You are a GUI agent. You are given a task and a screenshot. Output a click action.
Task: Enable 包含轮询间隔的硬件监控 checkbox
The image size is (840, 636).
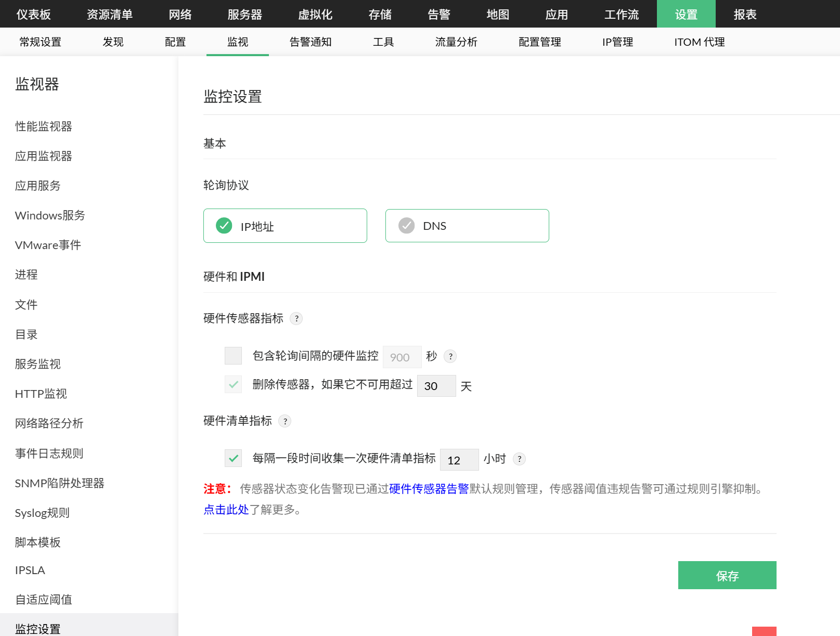point(233,356)
